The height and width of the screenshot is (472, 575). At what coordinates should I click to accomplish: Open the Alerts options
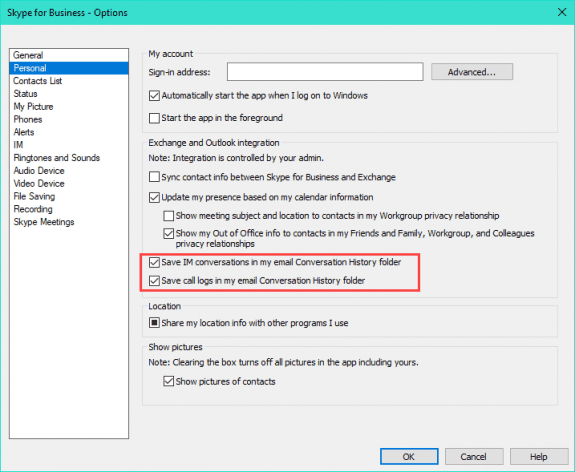[x=69, y=132]
